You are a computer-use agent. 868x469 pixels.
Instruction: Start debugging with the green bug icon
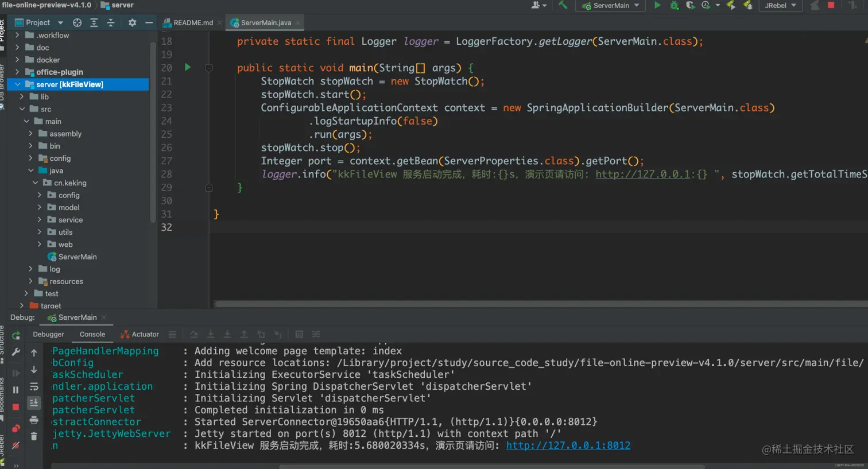pos(674,5)
